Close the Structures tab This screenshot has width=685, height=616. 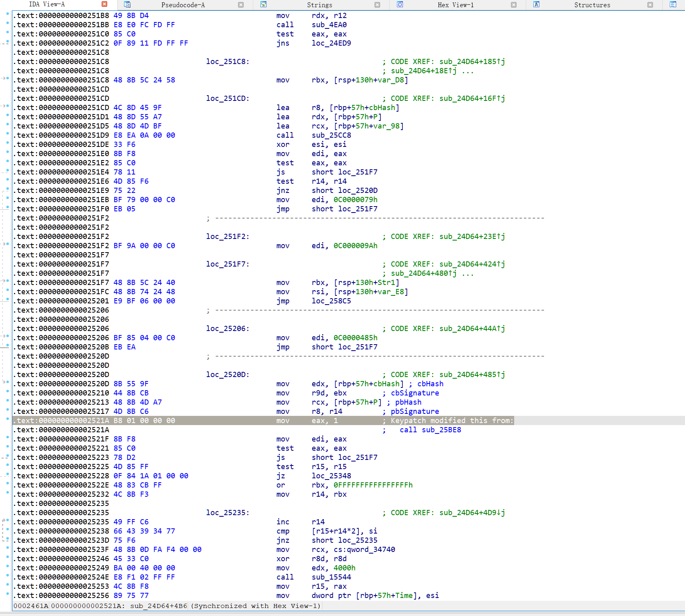click(650, 5)
